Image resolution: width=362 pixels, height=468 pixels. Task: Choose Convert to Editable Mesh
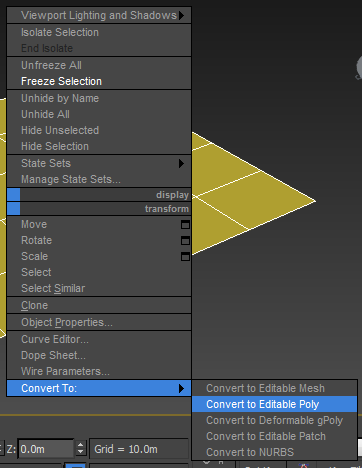(x=274, y=388)
